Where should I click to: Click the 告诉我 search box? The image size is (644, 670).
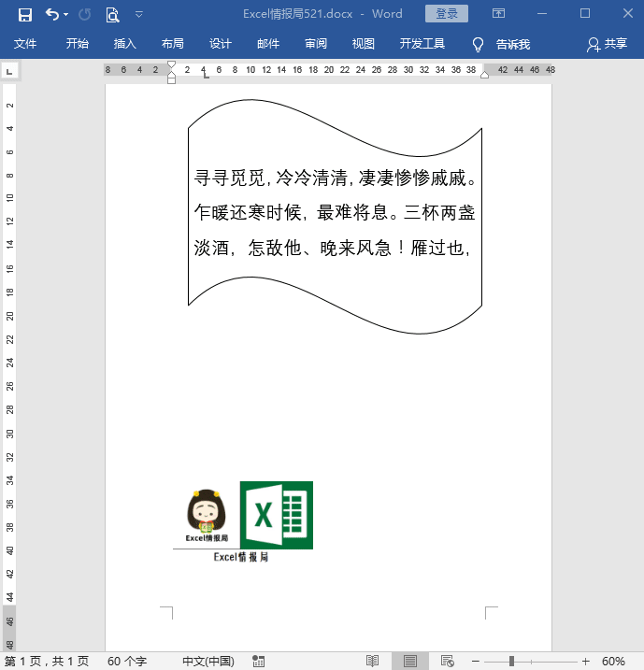click(513, 44)
